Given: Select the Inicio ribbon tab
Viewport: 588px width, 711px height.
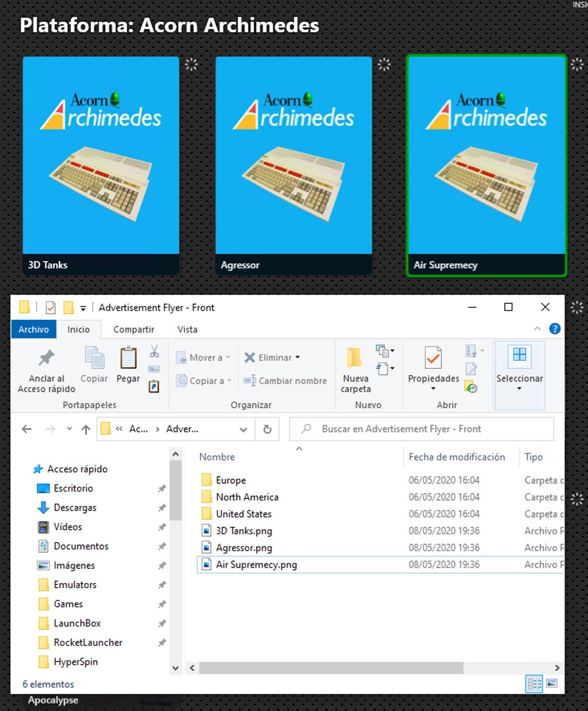Looking at the screenshot, I should tap(78, 329).
